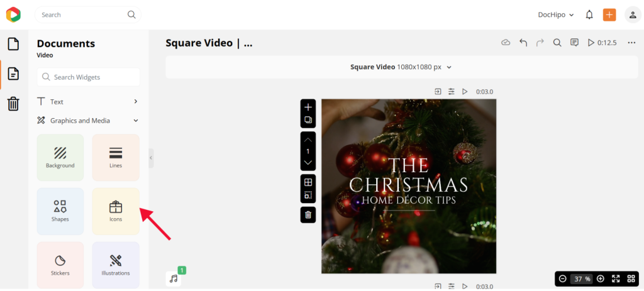Open the three-dots more options menu
The image size is (644, 291).
click(631, 43)
